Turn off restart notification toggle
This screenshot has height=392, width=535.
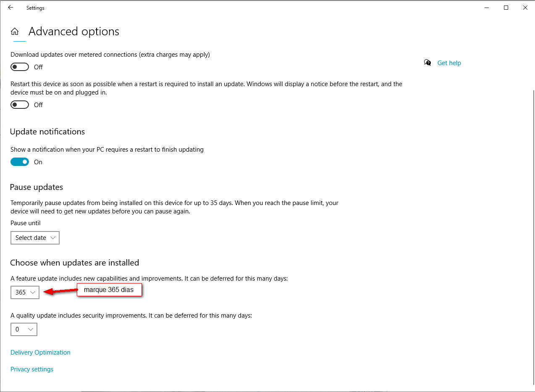20,162
